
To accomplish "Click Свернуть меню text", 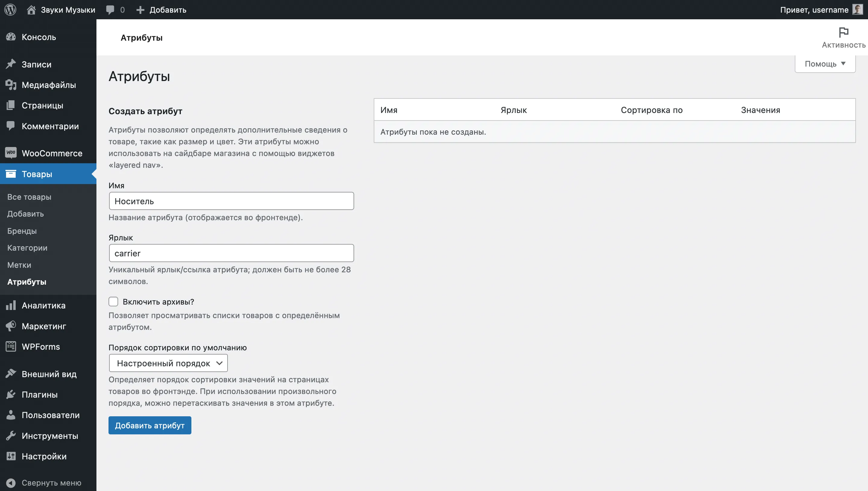I will (x=51, y=483).
